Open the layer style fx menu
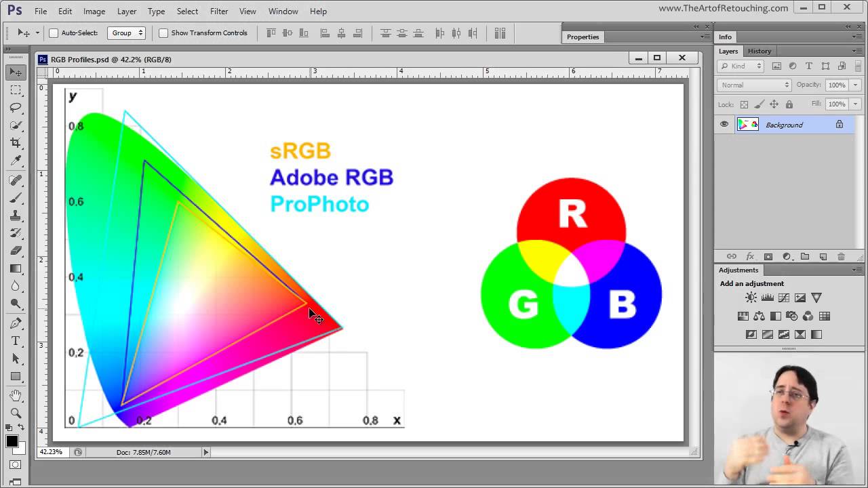 pos(750,257)
